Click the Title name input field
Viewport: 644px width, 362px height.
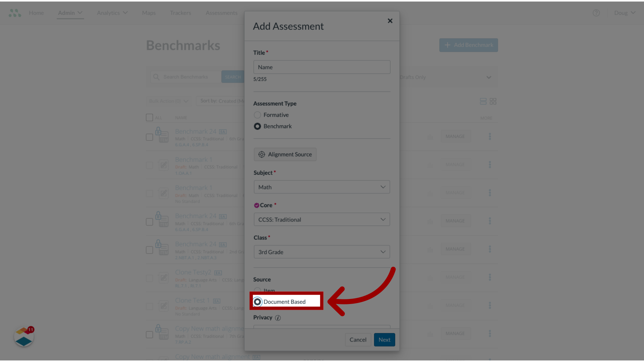(322, 67)
